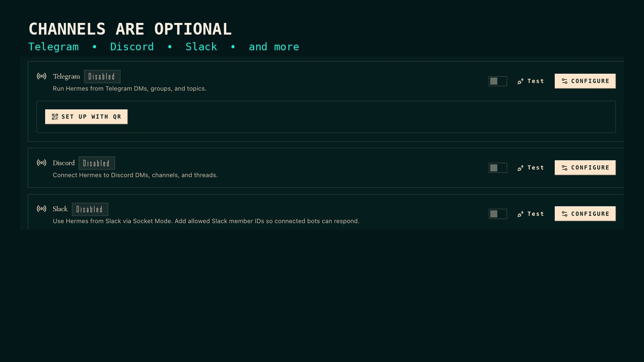Click the Telegram channel name
Image resolution: width=644 pixels, height=362 pixels.
[66, 76]
